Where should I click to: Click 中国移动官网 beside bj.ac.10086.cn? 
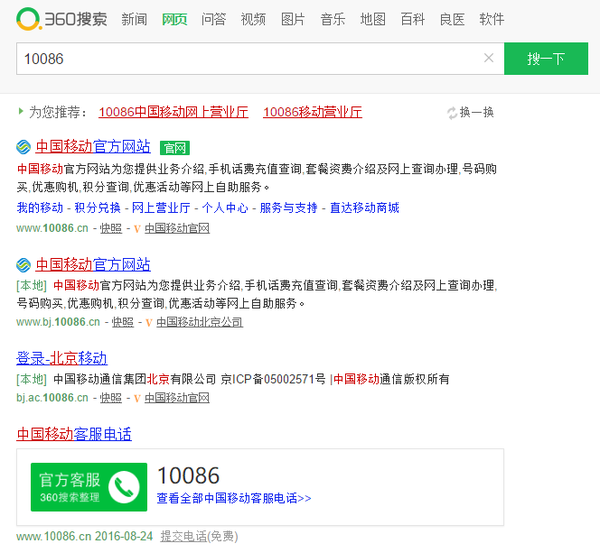177,398
